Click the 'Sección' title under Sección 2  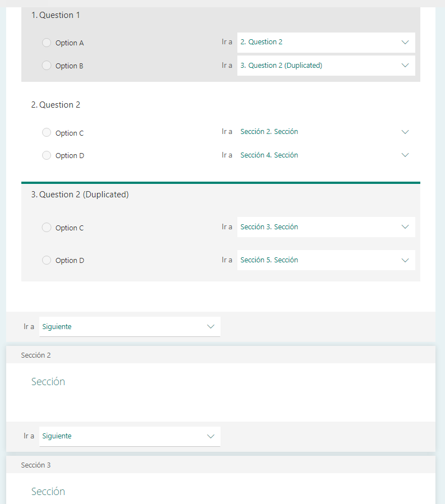click(48, 382)
